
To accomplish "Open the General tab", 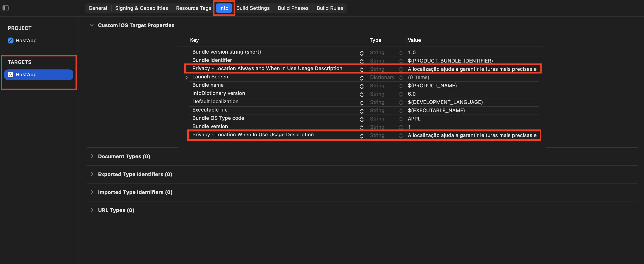I will click(98, 8).
